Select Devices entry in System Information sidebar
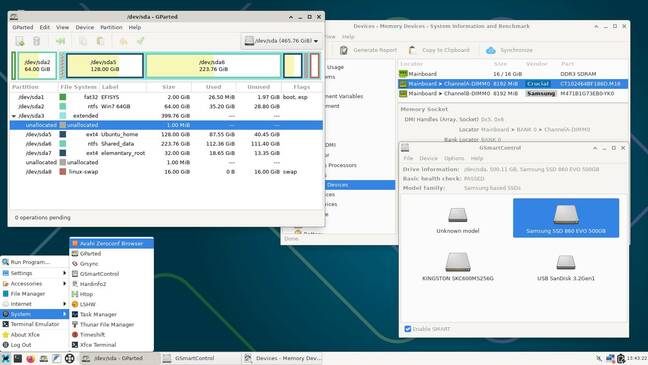648x365 pixels. point(359,185)
